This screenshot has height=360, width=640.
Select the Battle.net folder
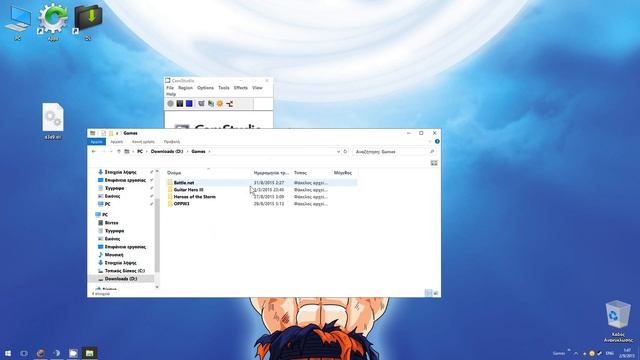(x=262, y=183)
